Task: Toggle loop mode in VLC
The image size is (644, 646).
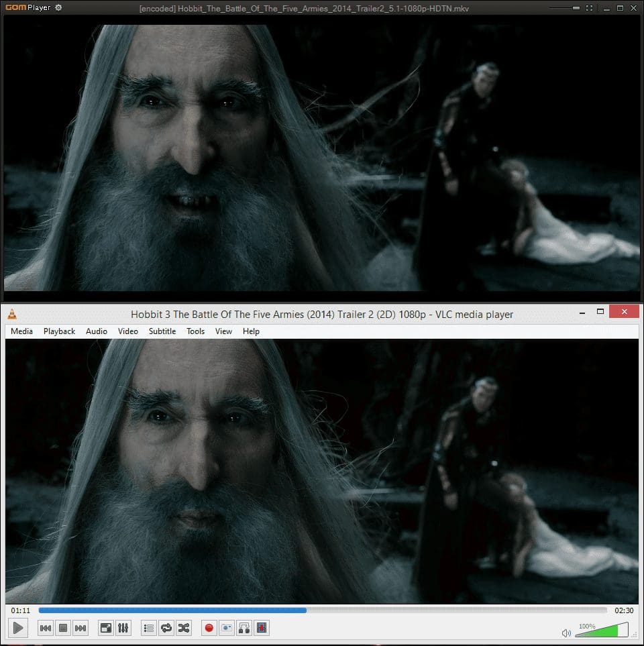Action: 166,628
